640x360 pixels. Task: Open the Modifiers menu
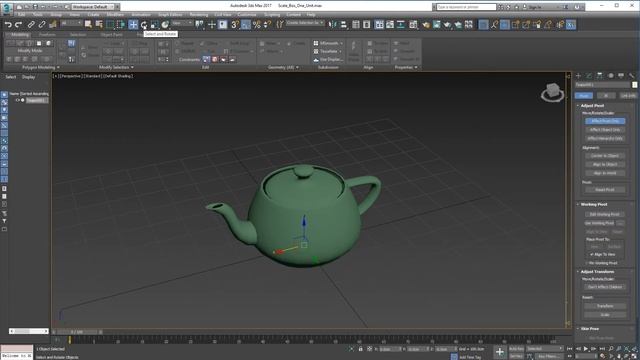(115, 15)
